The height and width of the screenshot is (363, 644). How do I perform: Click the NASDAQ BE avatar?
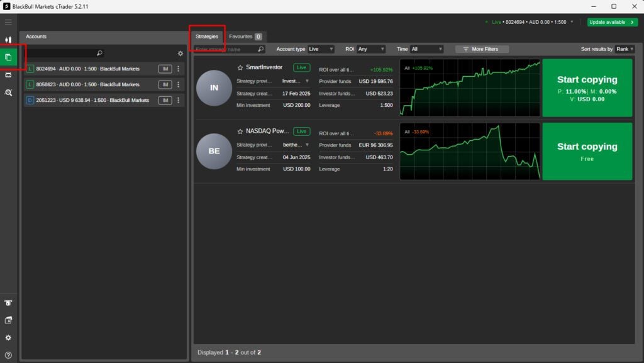(214, 151)
